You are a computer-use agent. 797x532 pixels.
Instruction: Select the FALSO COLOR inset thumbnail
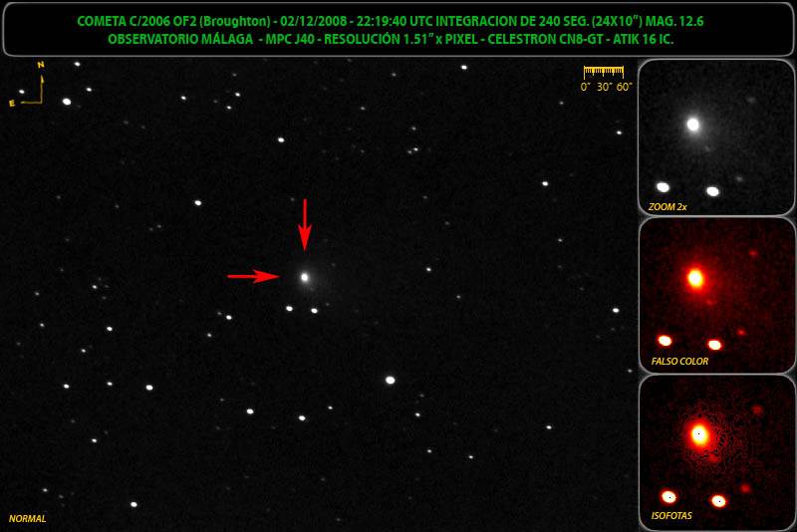click(716, 295)
